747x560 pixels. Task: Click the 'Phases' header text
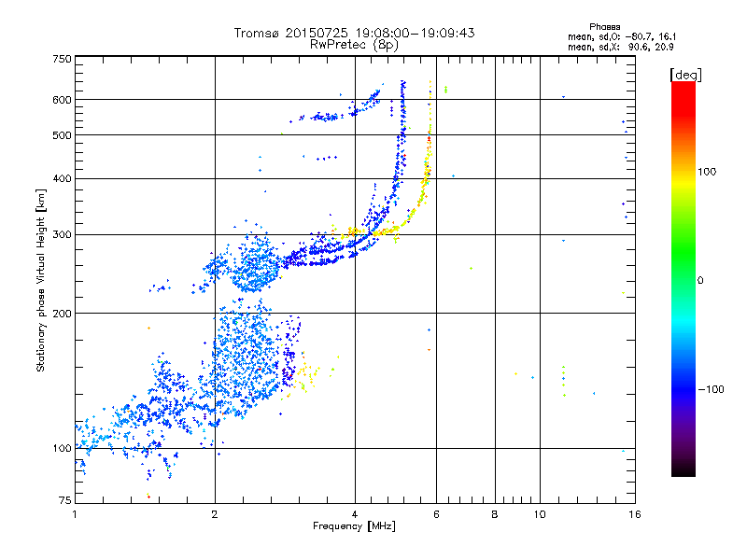(604, 27)
